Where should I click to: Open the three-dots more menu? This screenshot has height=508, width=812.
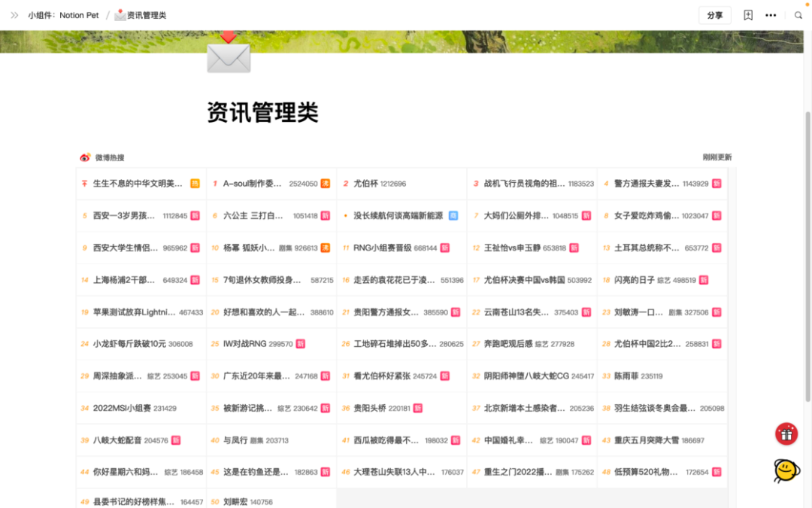point(771,16)
